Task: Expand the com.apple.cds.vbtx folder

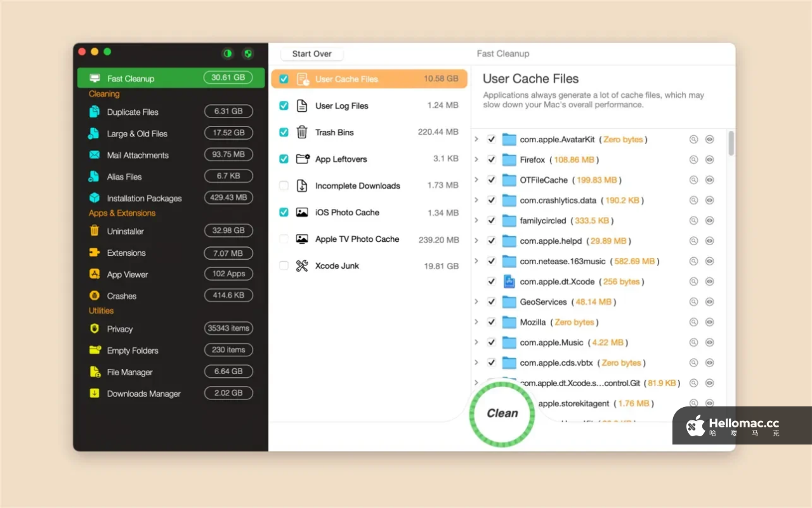Action: pyautogui.click(x=476, y=363)
